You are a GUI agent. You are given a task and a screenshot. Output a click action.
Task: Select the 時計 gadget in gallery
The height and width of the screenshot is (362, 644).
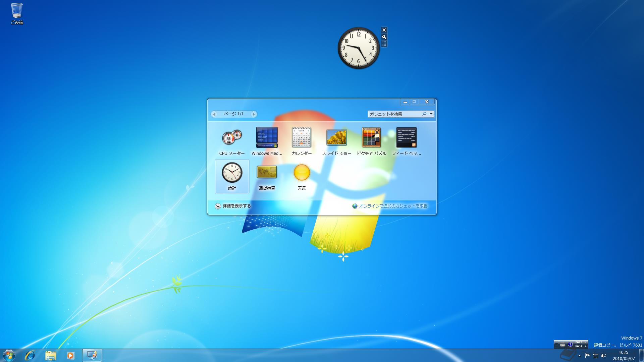[232, 177]
